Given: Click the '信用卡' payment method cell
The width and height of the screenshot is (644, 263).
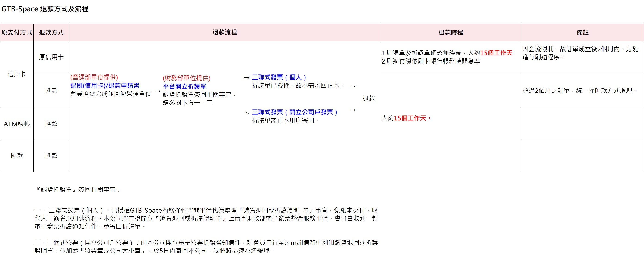Looking at the screenshot, I should pyautogui.click(x=17, y=74).
